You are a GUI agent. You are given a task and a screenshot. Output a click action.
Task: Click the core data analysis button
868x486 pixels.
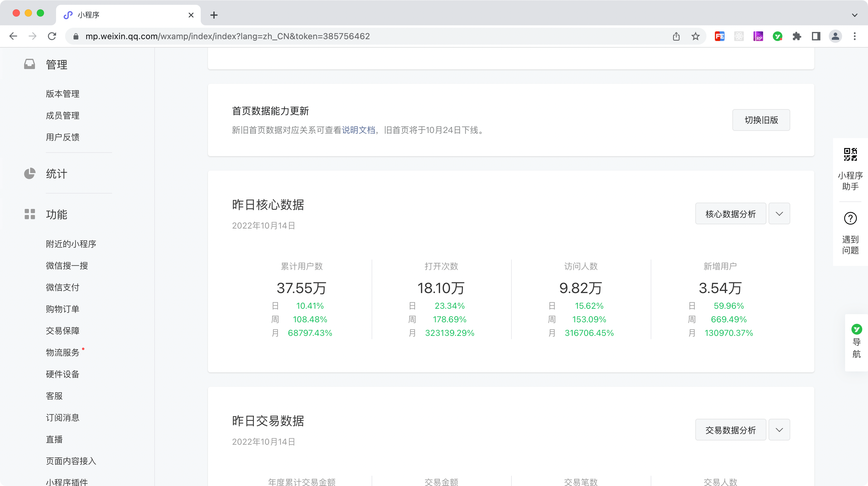(730, 214)
